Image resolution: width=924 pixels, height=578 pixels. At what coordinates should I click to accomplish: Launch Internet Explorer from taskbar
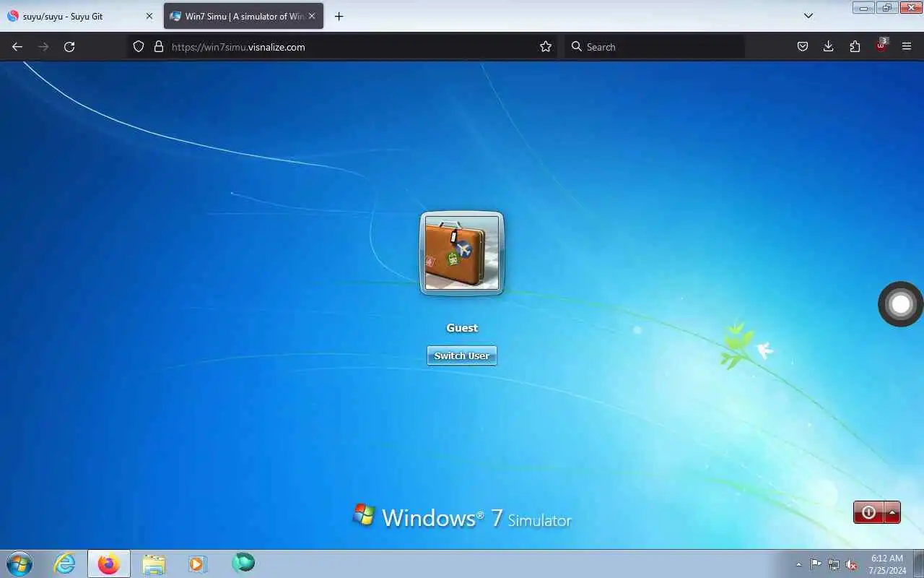click(65, 564)
